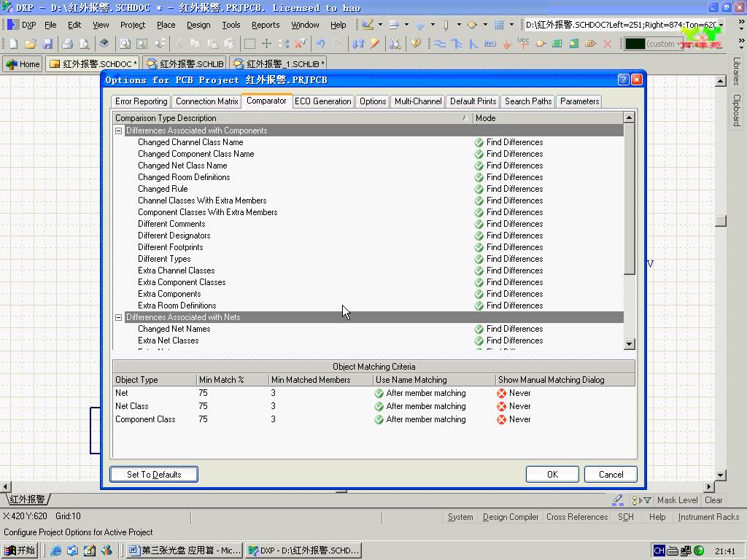Image resolution: width=747 pixels, height=560 pixels.
Task: Click Min Match value for Net Class
Action: 204,406
